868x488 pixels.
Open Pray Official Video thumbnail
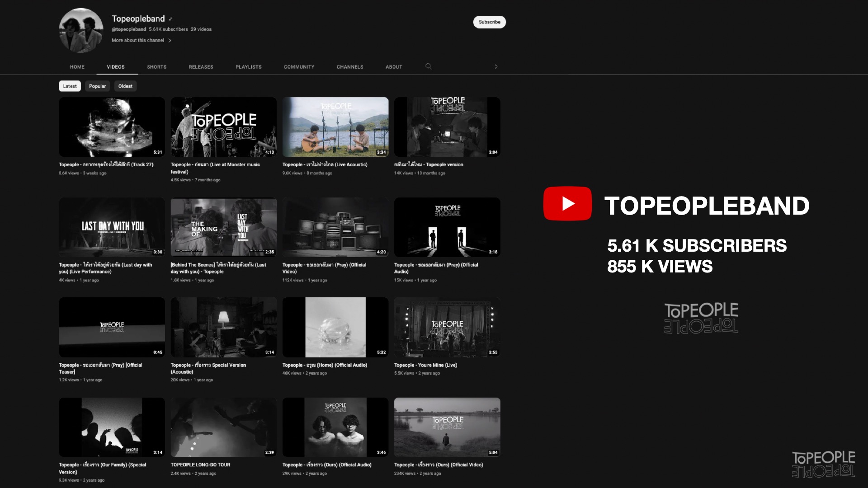(x=335, y=227)
